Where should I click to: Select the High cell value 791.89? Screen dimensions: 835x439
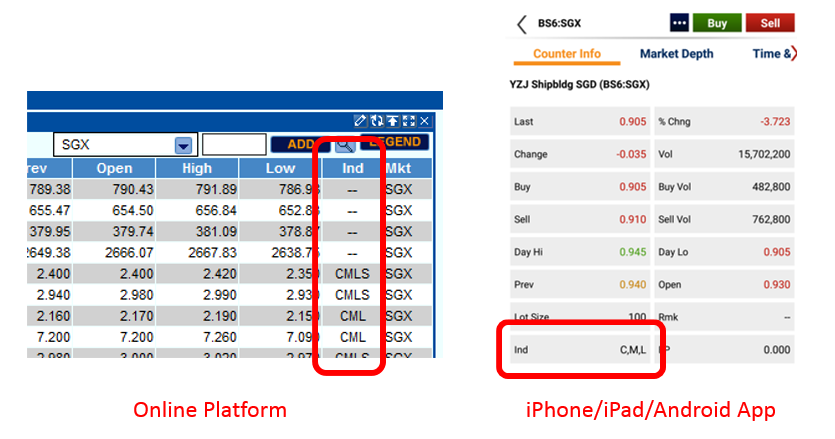[216, 189]
